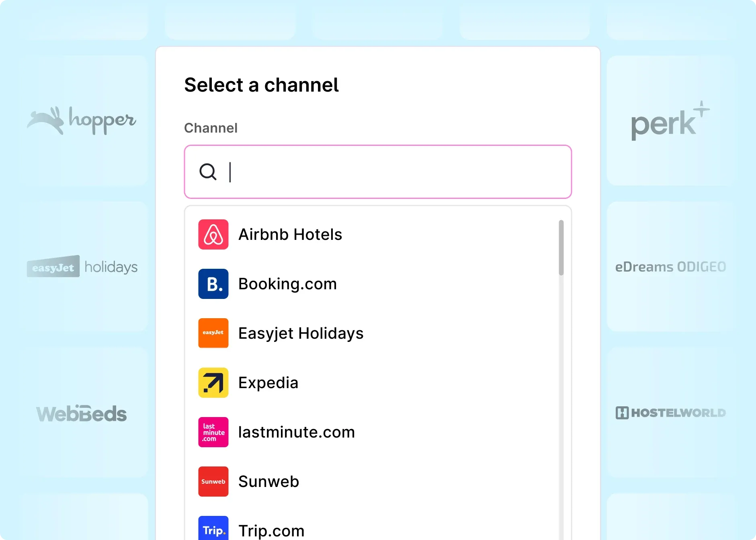Screen dimensions: 756x540
Task: Pick Trip.com channel name
Action: pyautogui.click(x=272, y=531)
